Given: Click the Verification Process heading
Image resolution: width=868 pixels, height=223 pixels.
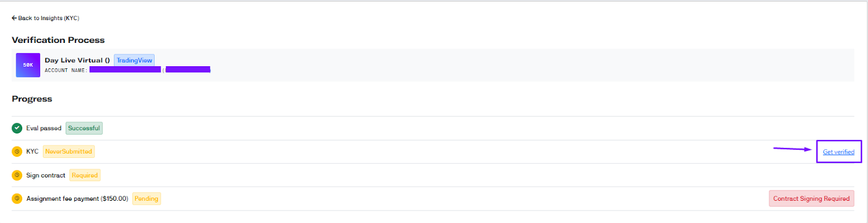Looking at the screenshot, I should (x=58, y=40).
